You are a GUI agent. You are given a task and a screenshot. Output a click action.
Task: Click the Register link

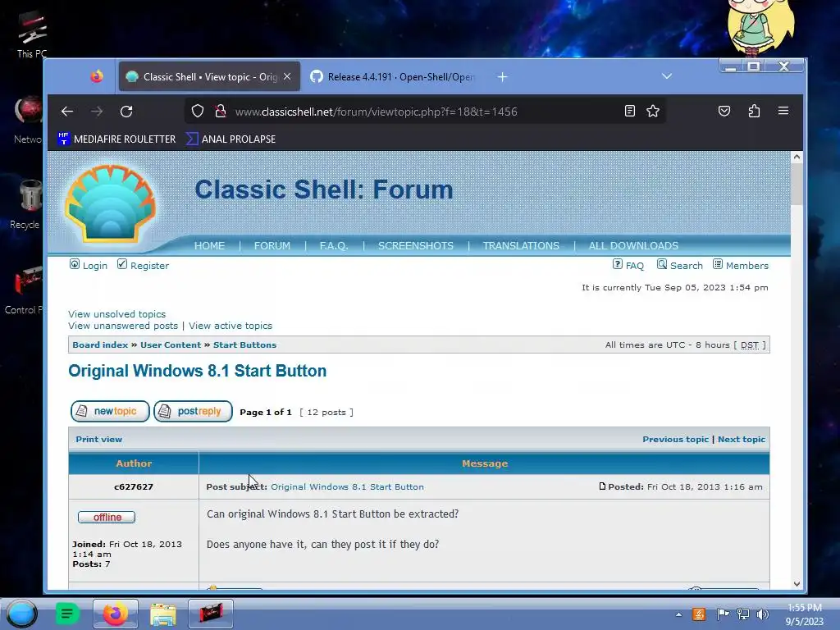coord(149,266)
